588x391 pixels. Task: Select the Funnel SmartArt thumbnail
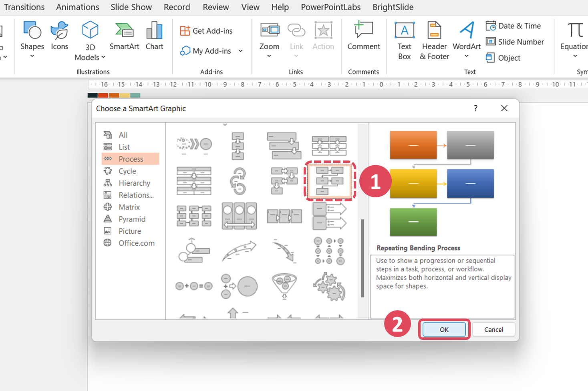(x=284, y=286)
